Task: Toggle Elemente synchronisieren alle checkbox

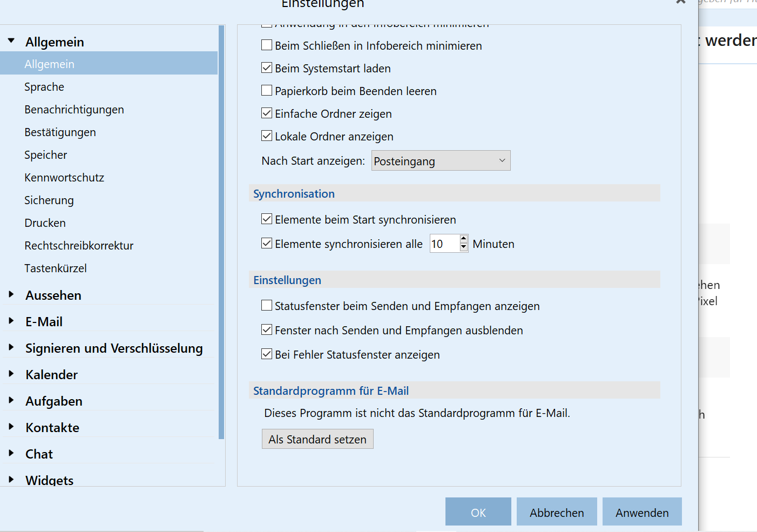Action: (x=267, y=243)
